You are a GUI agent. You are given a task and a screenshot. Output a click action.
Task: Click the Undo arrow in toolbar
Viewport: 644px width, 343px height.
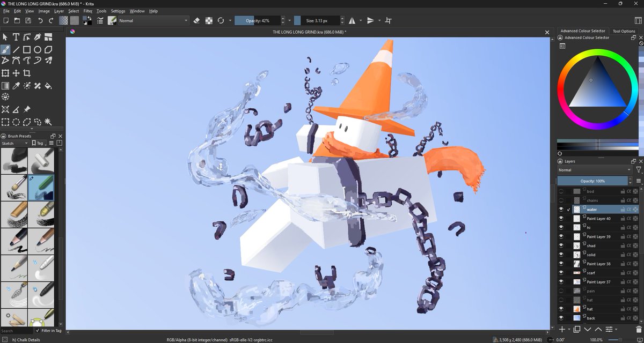tap(40, 20)
